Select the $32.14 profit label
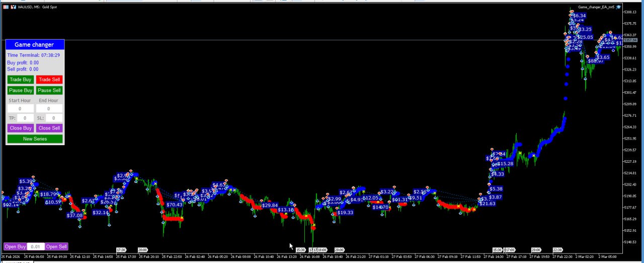Image resolution: width=644 pixels, height=263 pixels. (x=101, y=213)
